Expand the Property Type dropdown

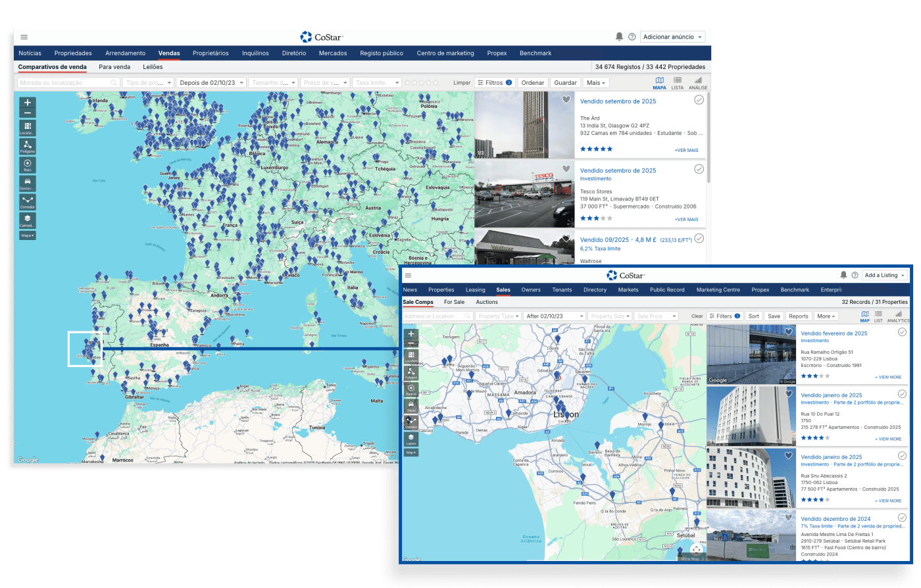[x=498, y=316]
